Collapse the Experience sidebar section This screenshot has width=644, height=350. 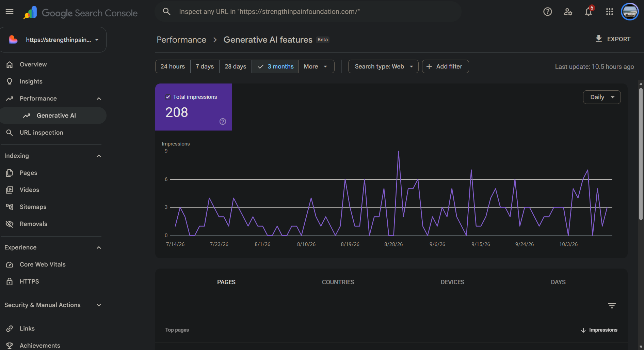(99, 247)
